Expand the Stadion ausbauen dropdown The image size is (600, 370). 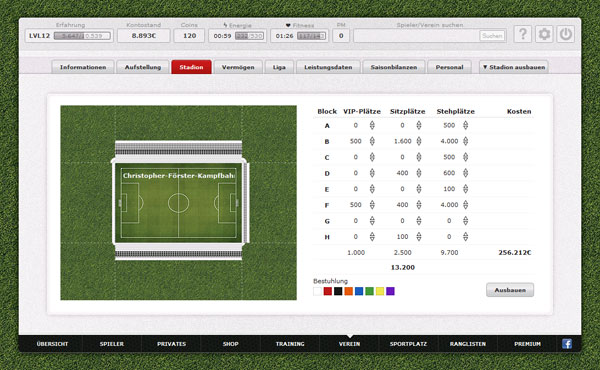514,67
